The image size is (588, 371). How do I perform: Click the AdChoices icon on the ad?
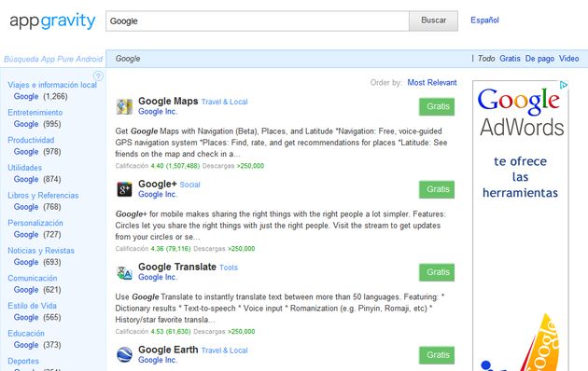click(563, 85)
